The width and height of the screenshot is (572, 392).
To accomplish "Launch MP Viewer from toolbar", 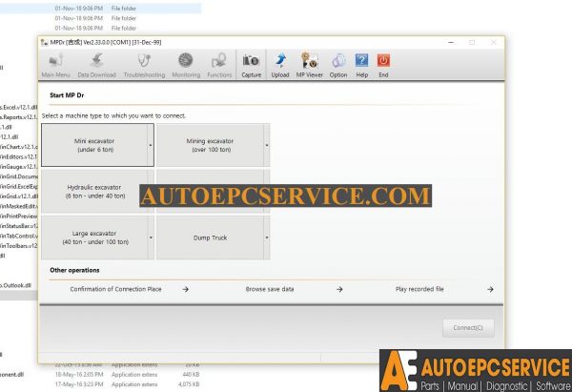I will 309,65.
